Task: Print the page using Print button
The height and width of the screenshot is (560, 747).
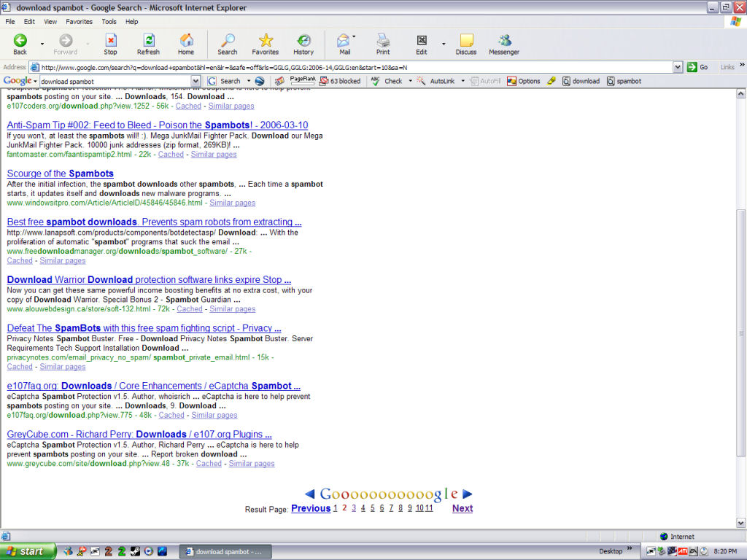Action: (382, 44)
